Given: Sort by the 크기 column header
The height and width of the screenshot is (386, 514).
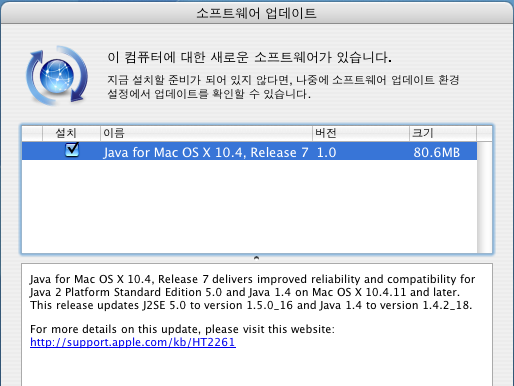Looking at the screenshot, I should pos(443,133).
